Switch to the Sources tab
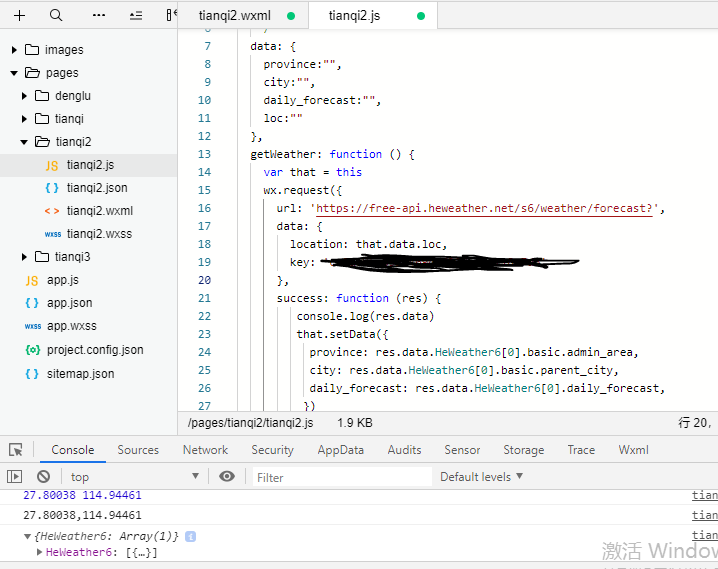This screenshot has height=569, width=718. coord(138,450)
